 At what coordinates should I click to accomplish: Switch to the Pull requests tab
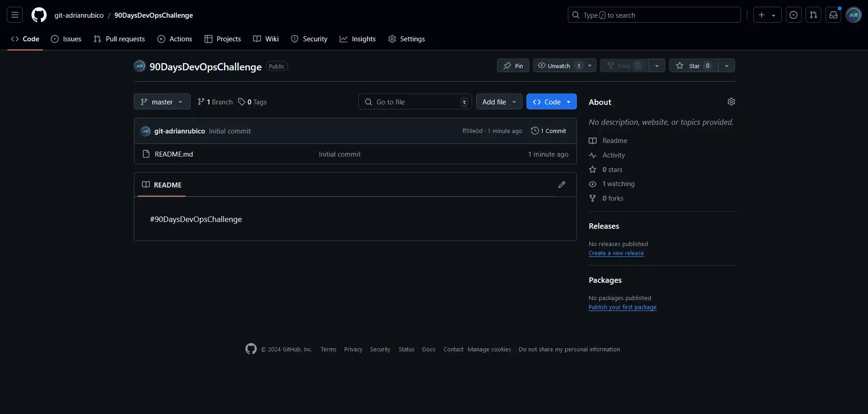tap(119, 39)
